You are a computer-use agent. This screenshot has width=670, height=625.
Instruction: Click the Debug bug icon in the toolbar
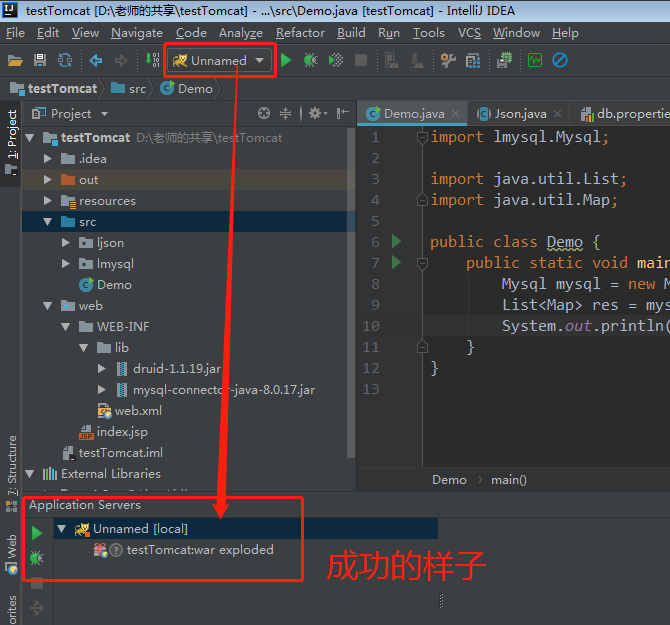(311, 60)
